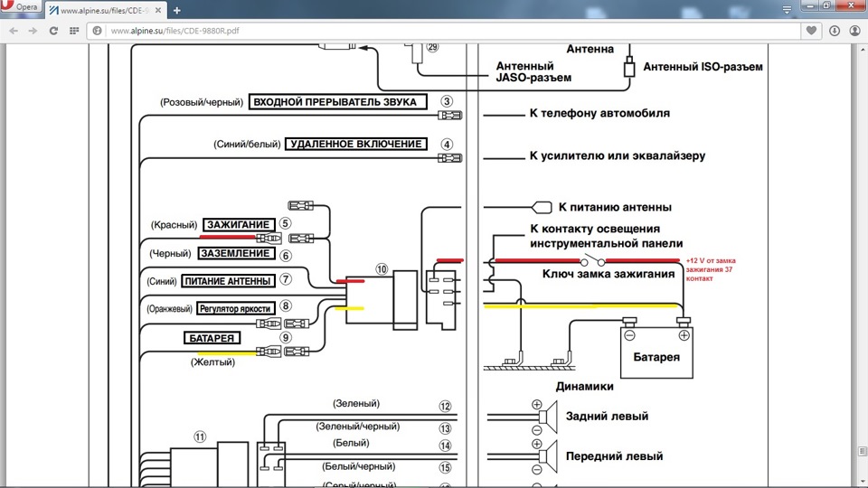
Task: Click the Динамики heading text
Action: click(585, 387)
